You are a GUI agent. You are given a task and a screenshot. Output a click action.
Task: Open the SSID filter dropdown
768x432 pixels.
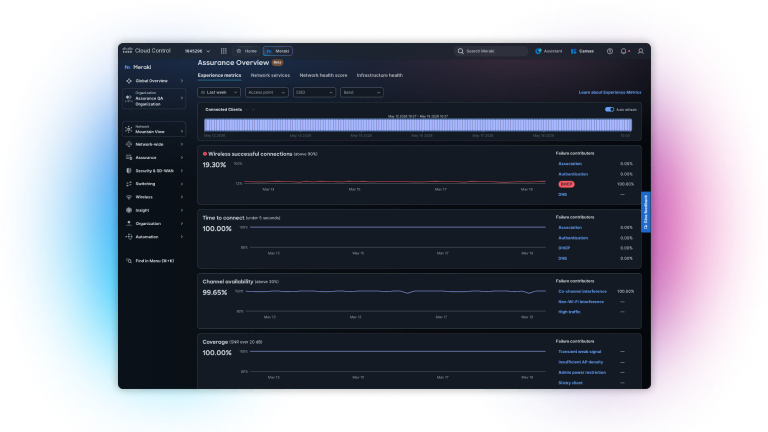click(x=314, y=92)
